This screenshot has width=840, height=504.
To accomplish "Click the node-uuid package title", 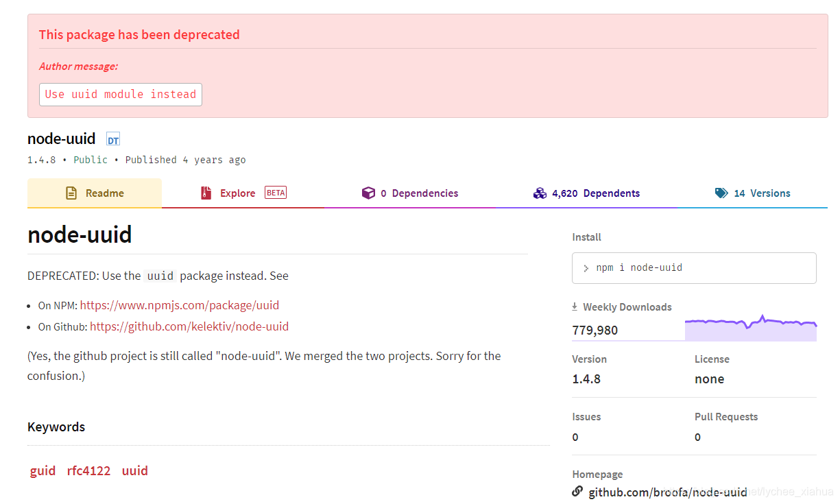I will [62, 139].
